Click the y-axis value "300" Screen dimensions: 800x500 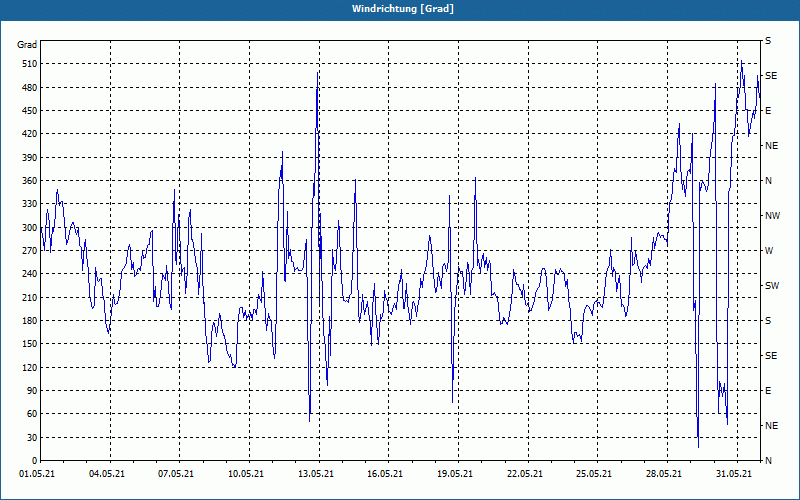tap(29, 228)
